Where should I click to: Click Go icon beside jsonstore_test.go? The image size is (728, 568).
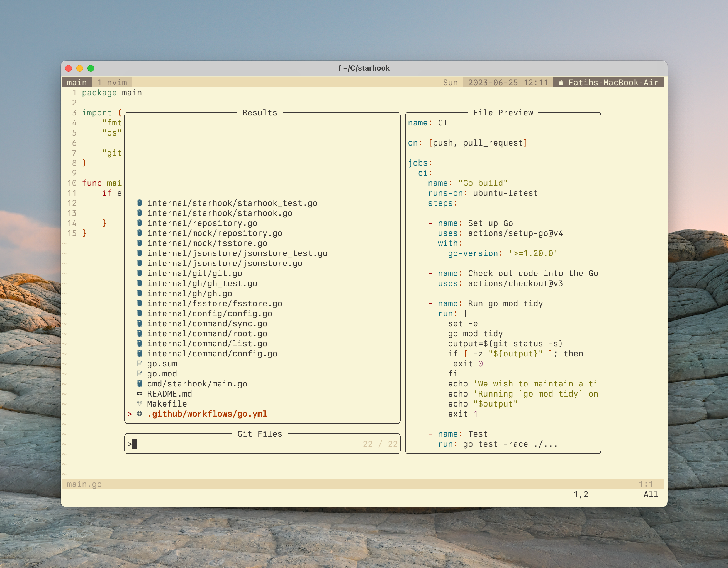[x=140, y=253]
